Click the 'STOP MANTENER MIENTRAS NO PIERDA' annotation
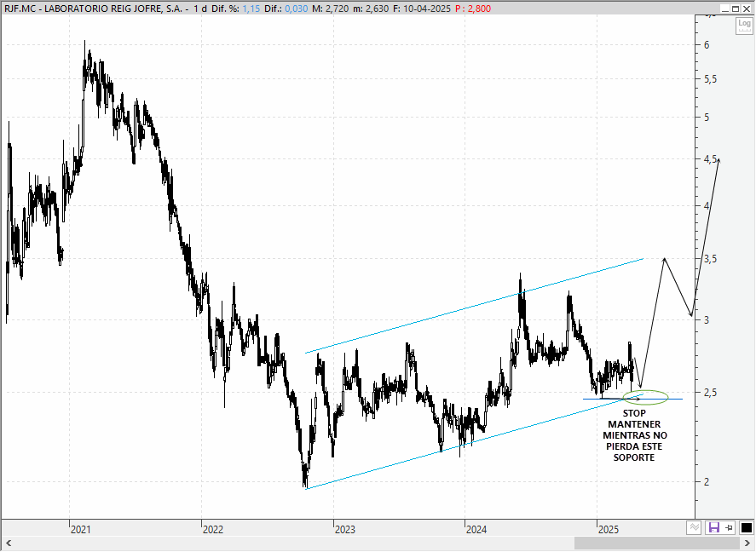 (634, 435)
